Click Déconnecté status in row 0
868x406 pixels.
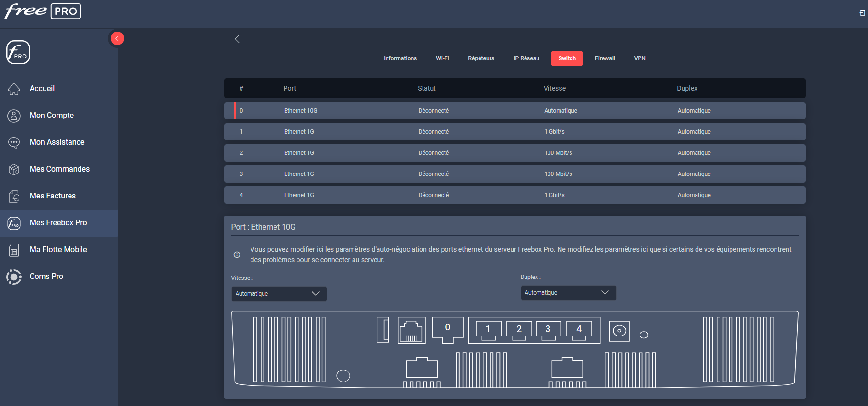434,111
